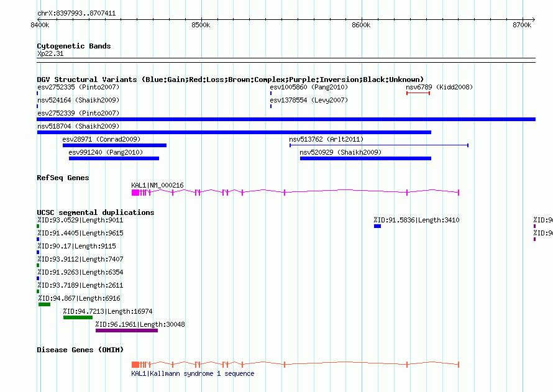Click the esv2752339 (Pinto2007) long blue bar
The image size is (553, 392).
[x=286, y=119]
